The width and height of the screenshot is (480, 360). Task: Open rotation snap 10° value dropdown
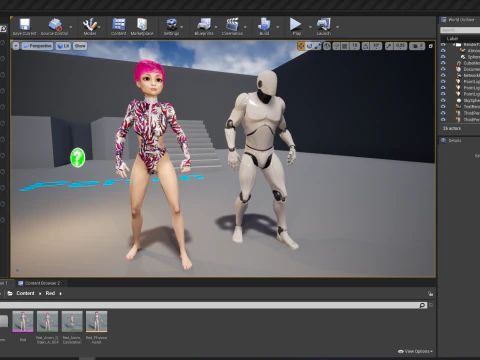376,46
